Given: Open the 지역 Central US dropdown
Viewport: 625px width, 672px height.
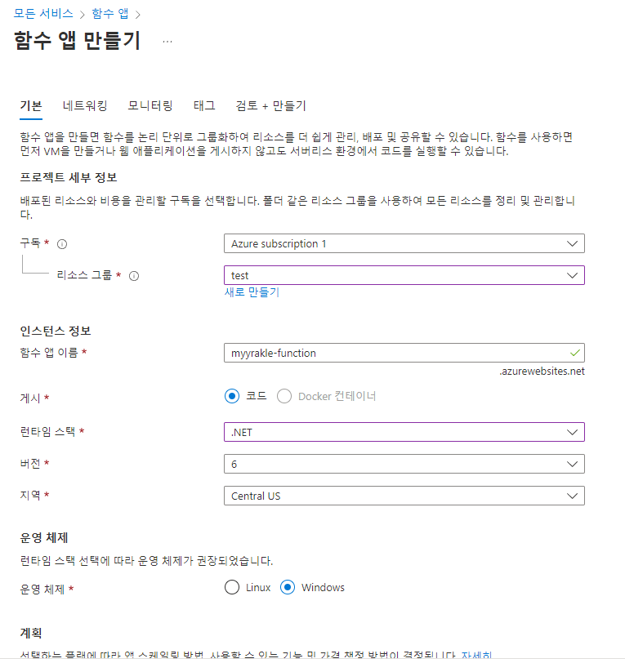Looking at the screenshot, I should [x=404, y=496].
